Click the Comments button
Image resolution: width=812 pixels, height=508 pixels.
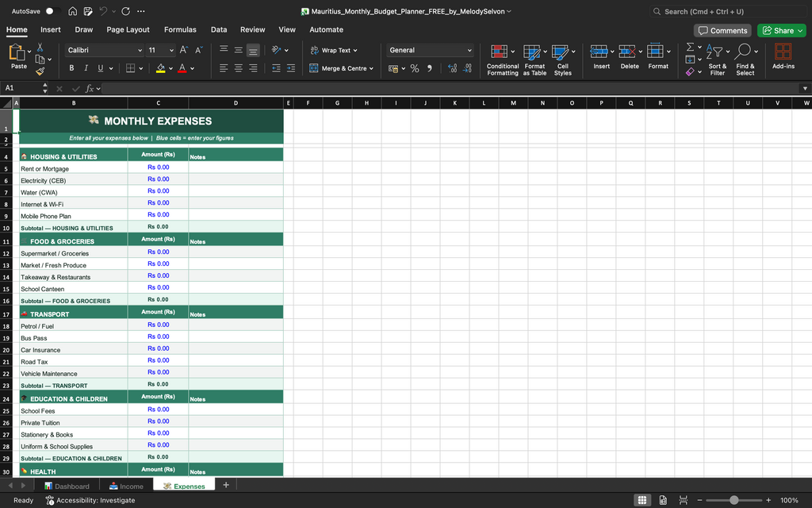coord(723,31)
